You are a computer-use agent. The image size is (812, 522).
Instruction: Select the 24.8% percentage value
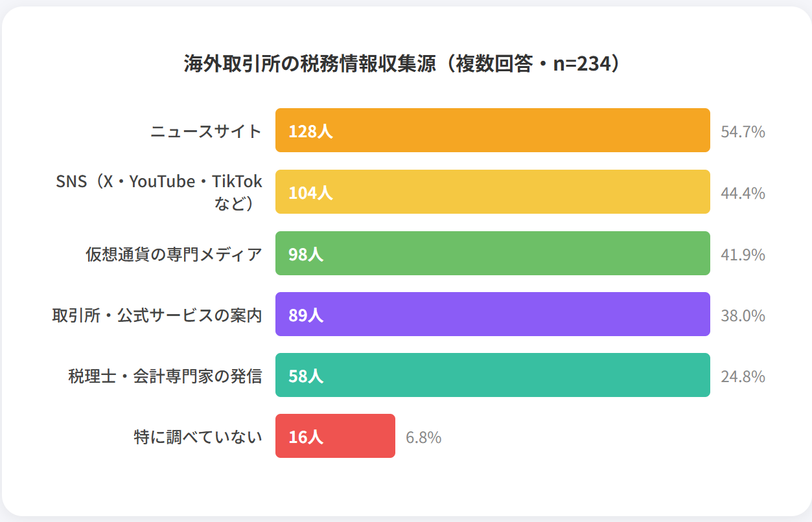[743, 376]
